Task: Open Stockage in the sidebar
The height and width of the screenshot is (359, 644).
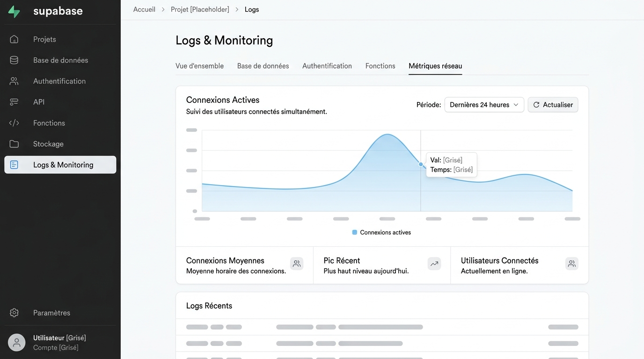Action: (60, 144)
